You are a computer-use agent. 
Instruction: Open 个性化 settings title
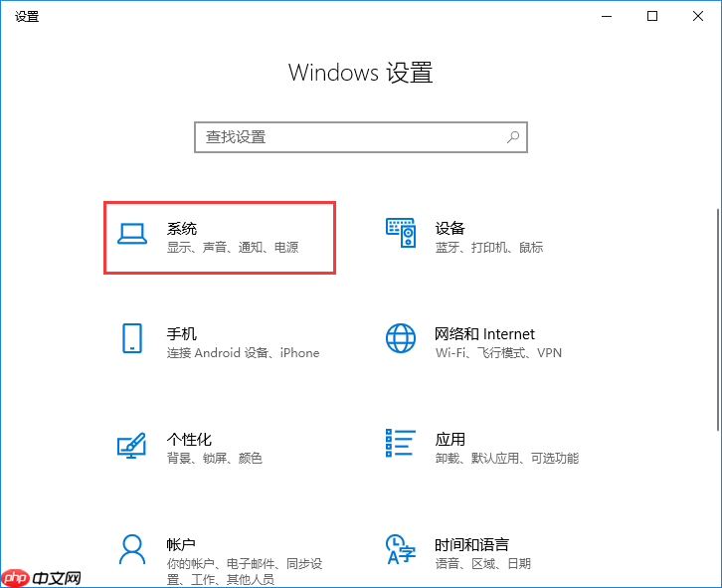[189, 439]
